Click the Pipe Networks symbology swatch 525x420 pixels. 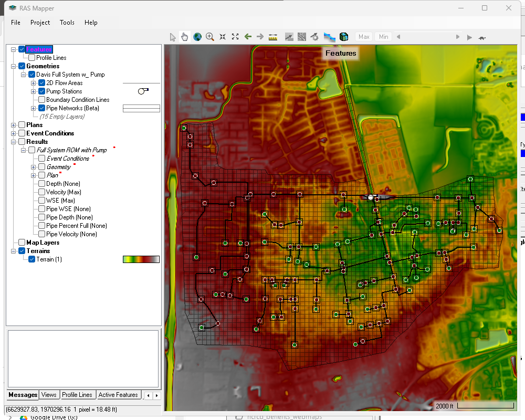(x=141, y=108)
